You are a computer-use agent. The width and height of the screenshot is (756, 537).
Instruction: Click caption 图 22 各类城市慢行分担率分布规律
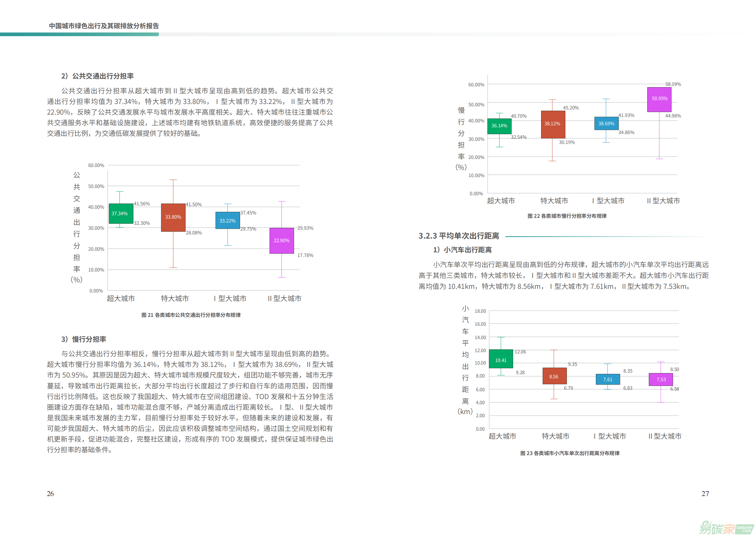point(567,216)
